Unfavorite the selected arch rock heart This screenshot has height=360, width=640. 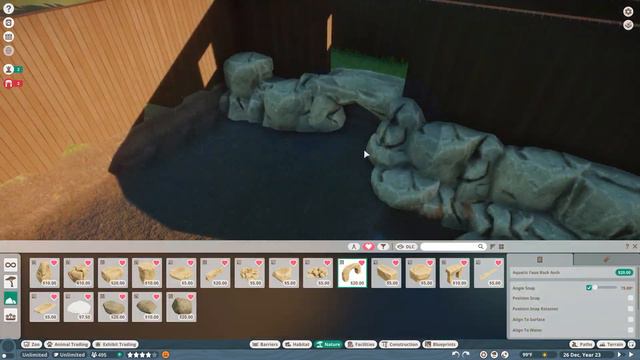361,263
